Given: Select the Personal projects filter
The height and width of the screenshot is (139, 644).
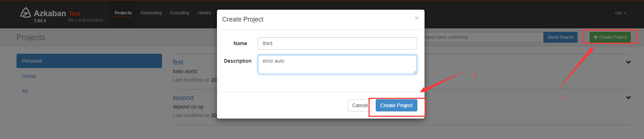Looking at the screenshot, I should [x=89, y=61].
